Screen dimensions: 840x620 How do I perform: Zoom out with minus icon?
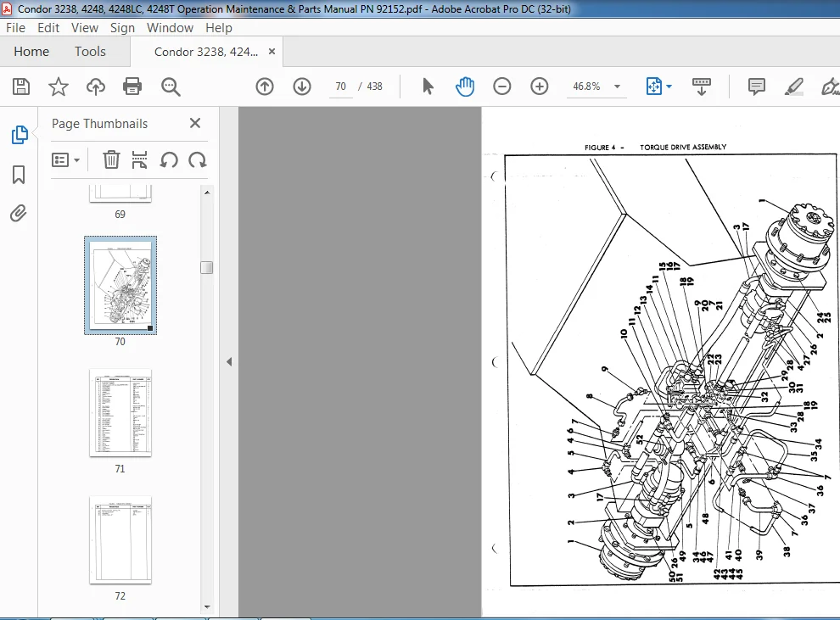point(502,87)
